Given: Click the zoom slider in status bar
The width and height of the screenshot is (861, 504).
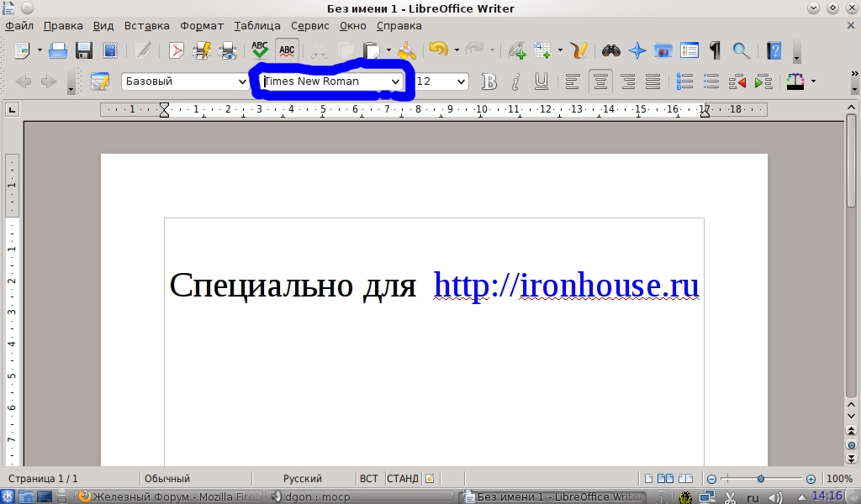Looking at the screenshot, I should pos(761,479).
